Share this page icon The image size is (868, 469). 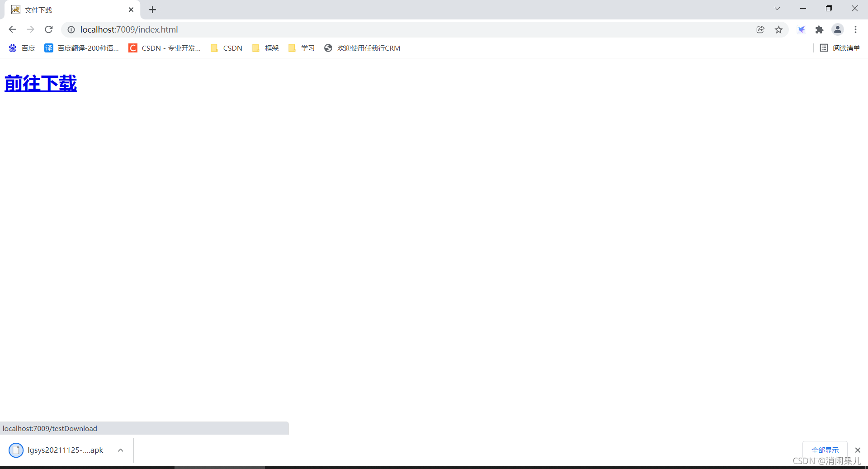tap(760, 29)
